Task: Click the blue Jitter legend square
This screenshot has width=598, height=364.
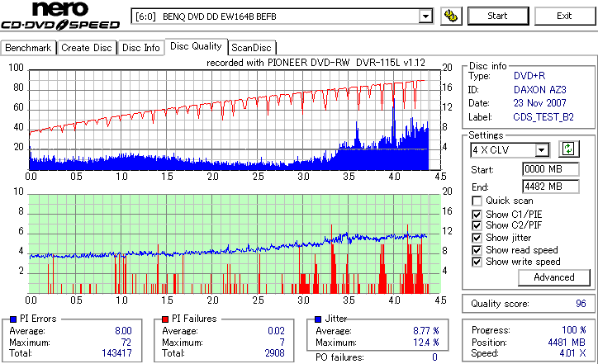Action: pyautogui.click(x=318, y=319)
